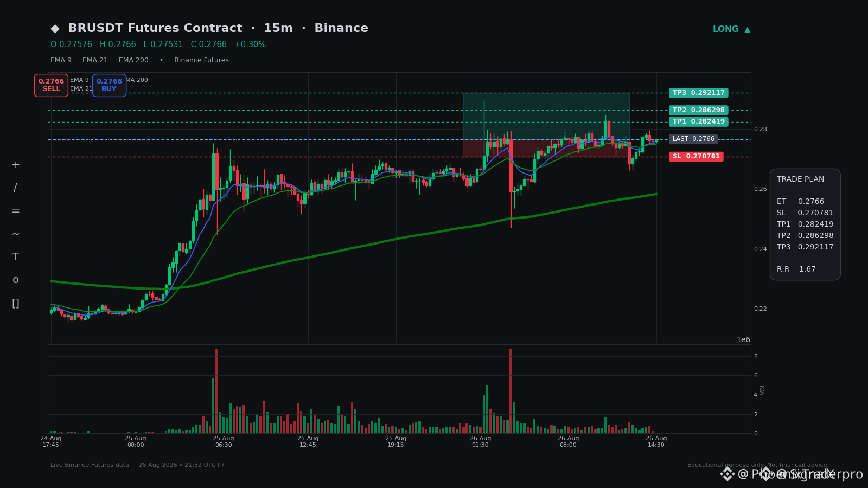Click the 26 Aug 08:00 time label
868x488 pixels.
[x=569, y=441]
